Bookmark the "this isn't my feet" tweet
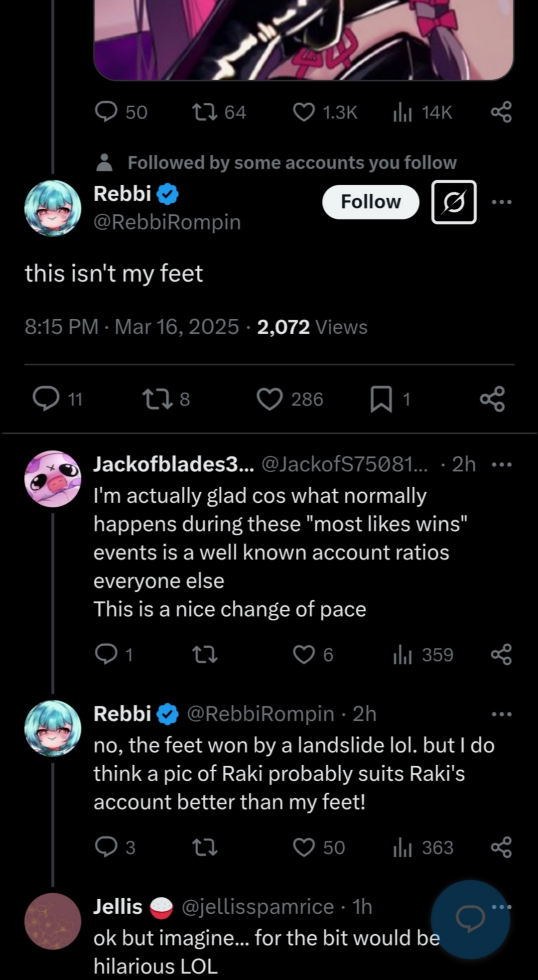Screen dimensions: 538x980 pyautogui.click(x=381, y=400)
